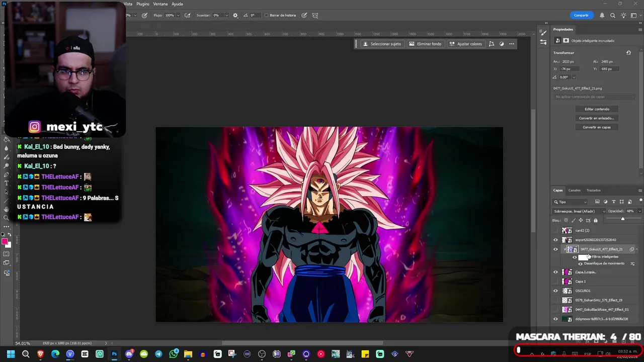Screen dimensions: 644x362
Task: Click the symmetry butterfly icon
Action: pyautogui.click(x=315, y=15)
